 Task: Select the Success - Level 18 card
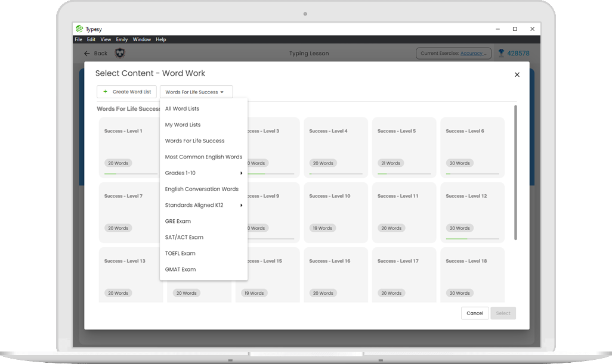[x=472, y=275]
